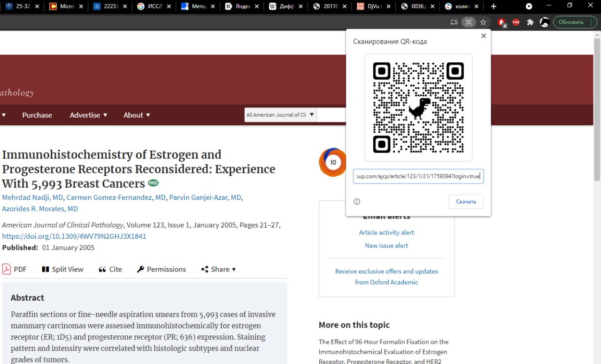Click the 'Published: 01 January 2005' text
The image size is (601, 364).
[48, 248]
